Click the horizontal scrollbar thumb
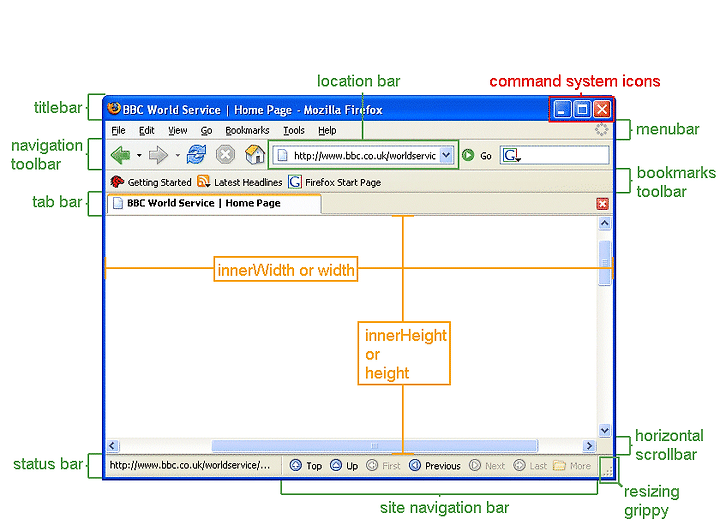The image size is (720, 531). (374, 446)
